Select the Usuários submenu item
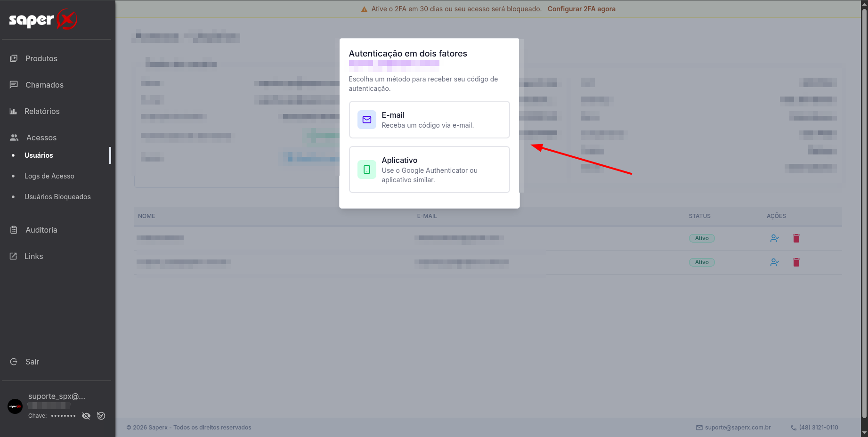 pyautogui.click(x=39, y=155)
